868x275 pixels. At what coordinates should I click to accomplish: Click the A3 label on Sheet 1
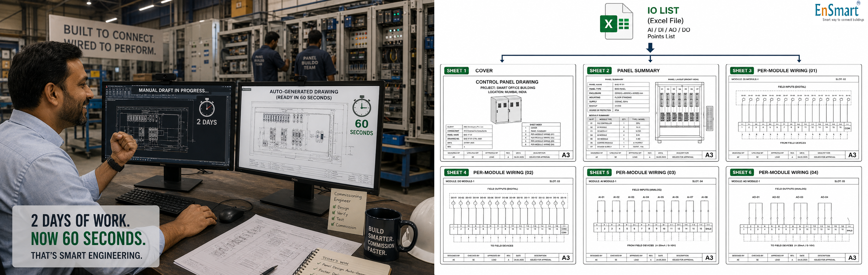tap(566, 155)
